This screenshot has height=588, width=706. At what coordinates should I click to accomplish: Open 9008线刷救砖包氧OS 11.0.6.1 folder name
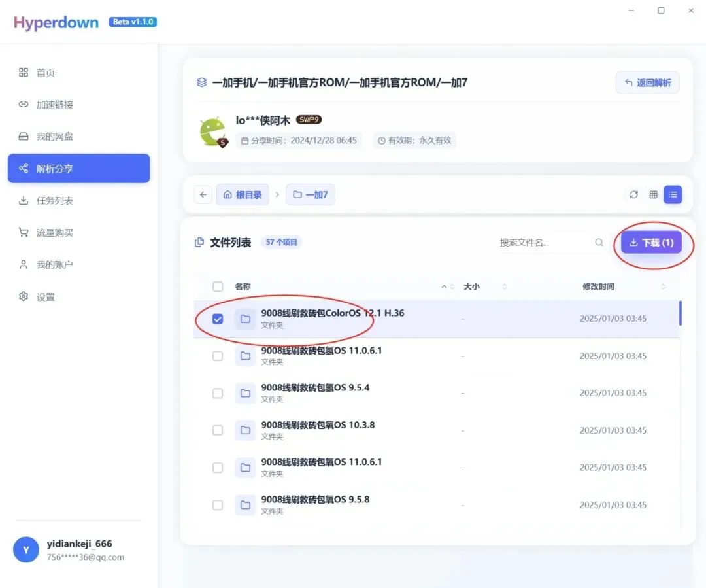[322, 462]
